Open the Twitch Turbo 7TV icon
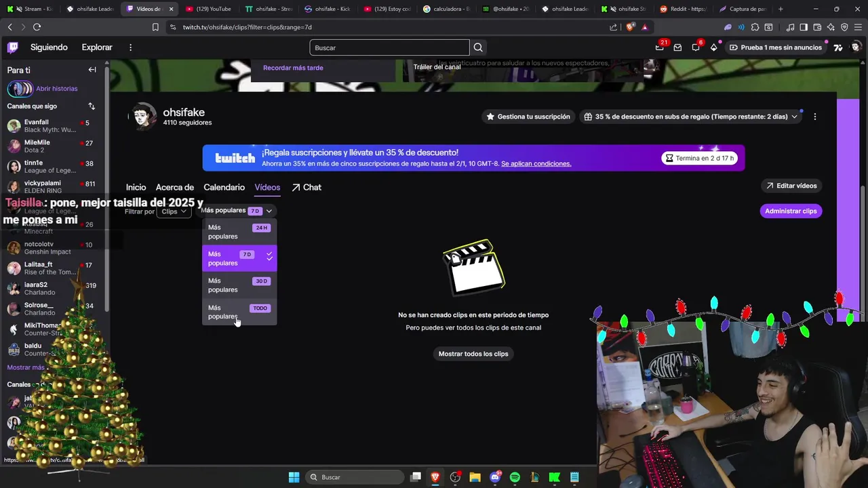868x488 pixels. tap(838, 47)
